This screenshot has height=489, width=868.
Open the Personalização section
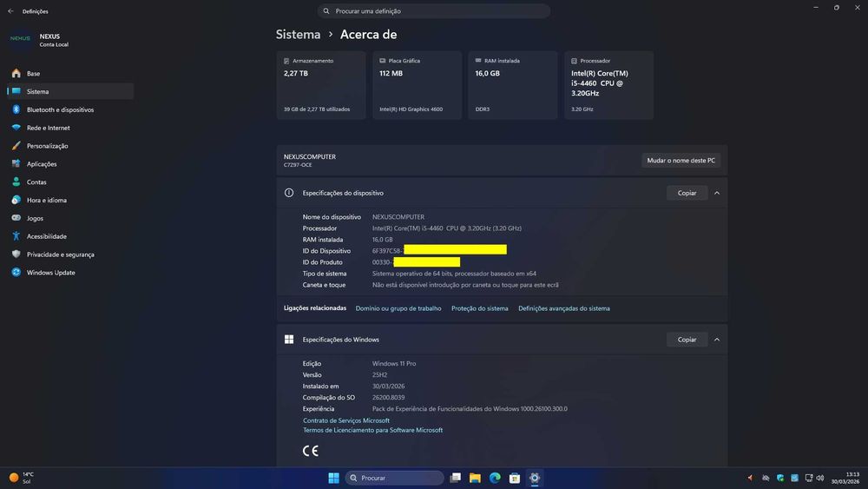(70, 146)
